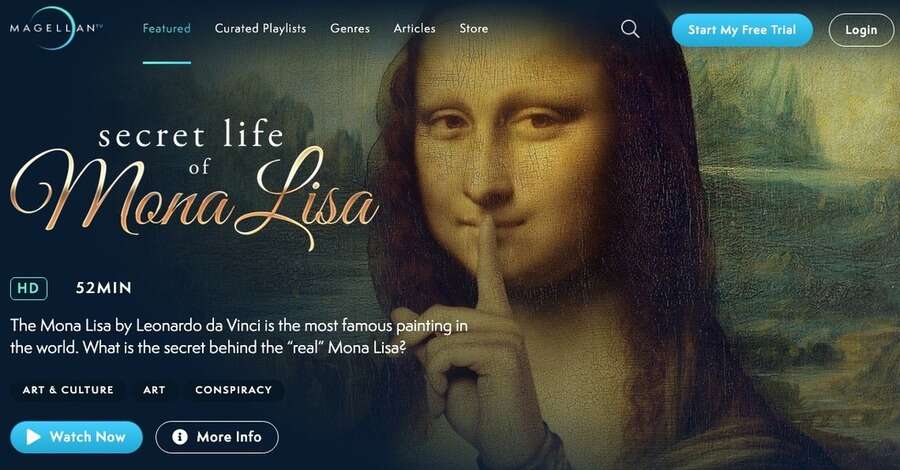
Task: Open search with the magnifying glass icon
Action: [x=630, y=29]
